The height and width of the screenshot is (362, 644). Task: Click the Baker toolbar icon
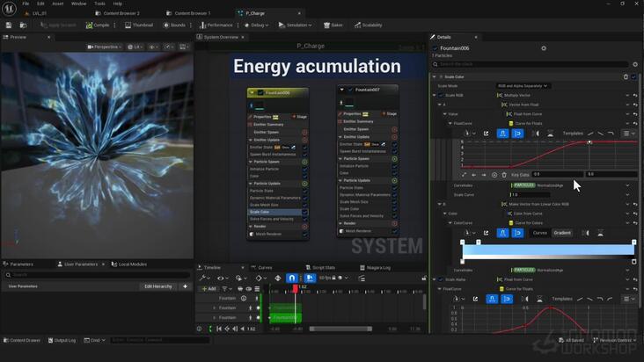333,25
